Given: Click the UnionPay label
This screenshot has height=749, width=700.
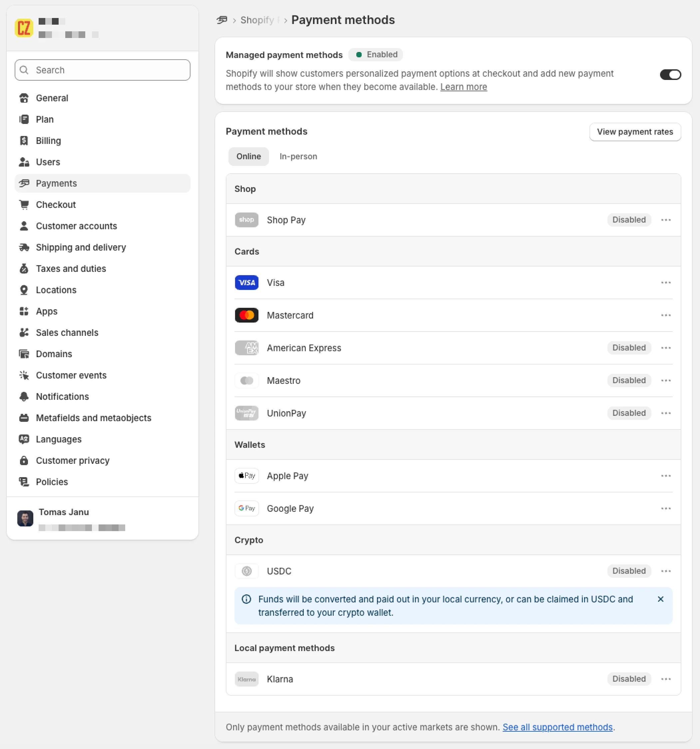Looking at the screenshot, I should click(x=286, y=413).
